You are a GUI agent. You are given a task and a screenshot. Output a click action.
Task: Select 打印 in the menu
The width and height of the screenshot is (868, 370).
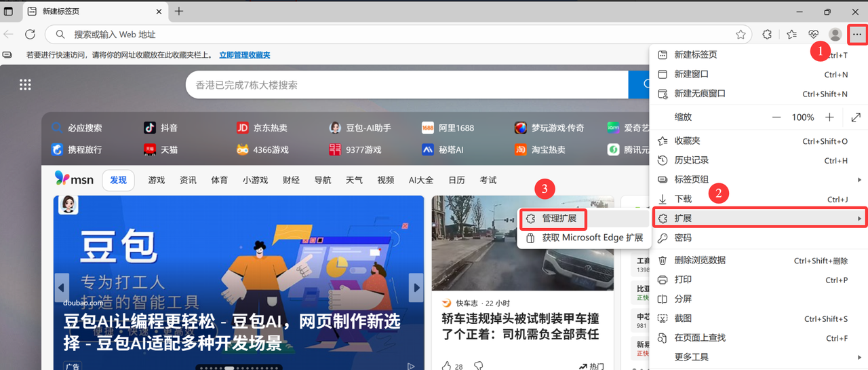(759, 280)
